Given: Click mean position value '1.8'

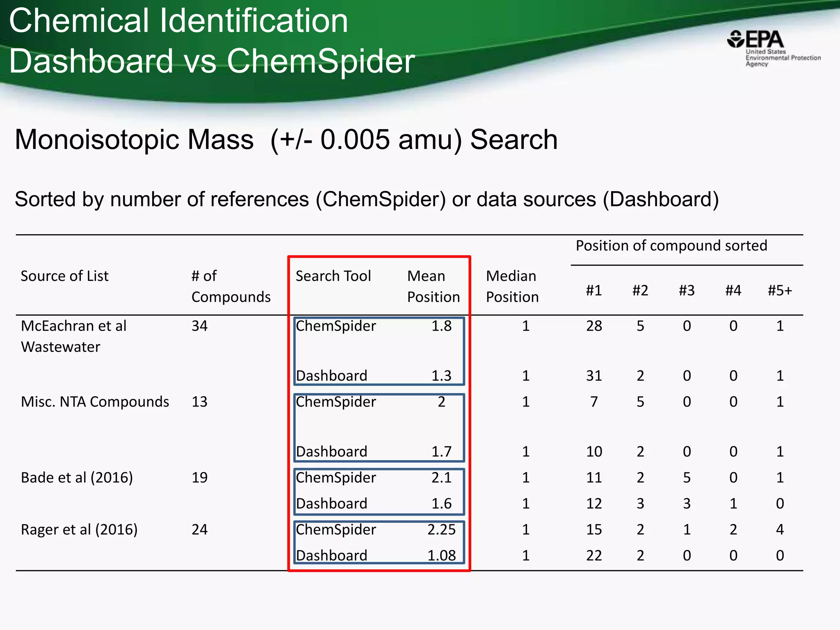Looking at the screenshot, I should (x=441, y=326).
